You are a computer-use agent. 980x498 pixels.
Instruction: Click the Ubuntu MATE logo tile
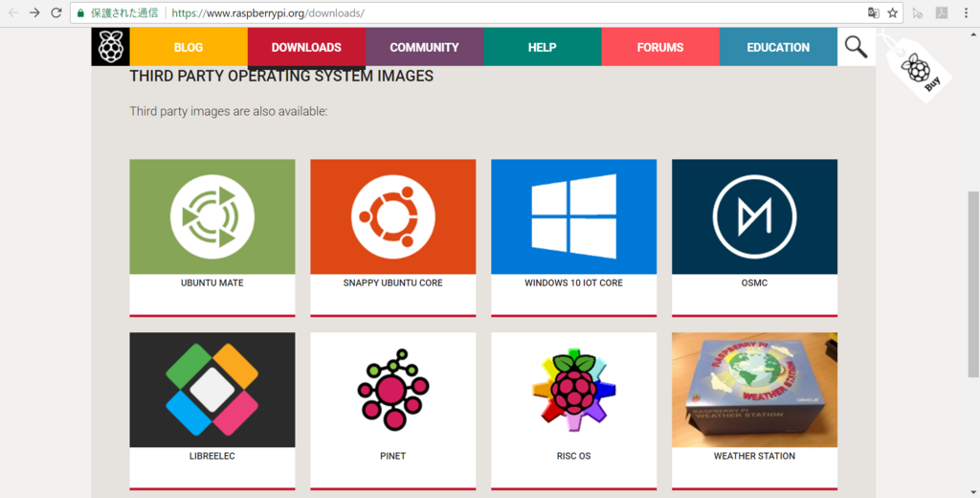tap(212, 216)
